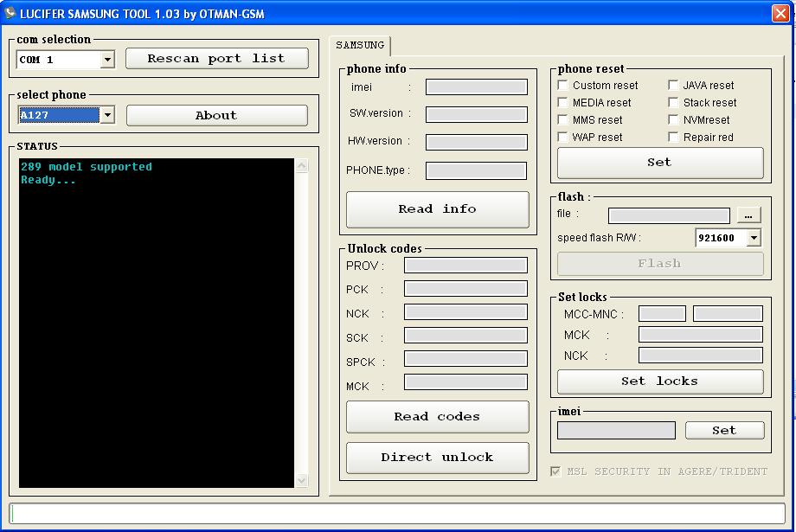Image resolution: width=796 pixels, height=532 pixels.
Task: Click the Read codes button
Action: pyautogui.click(x=438, y=417)
